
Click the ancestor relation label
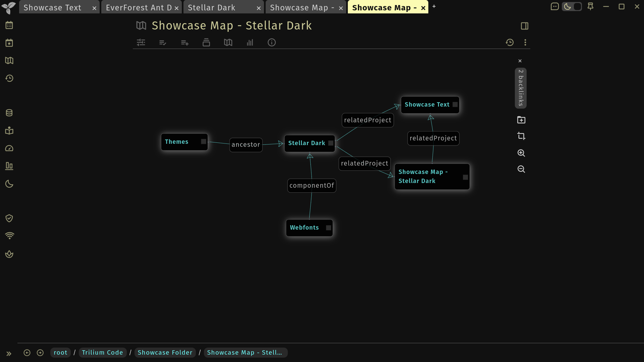[x=246, y=145]
